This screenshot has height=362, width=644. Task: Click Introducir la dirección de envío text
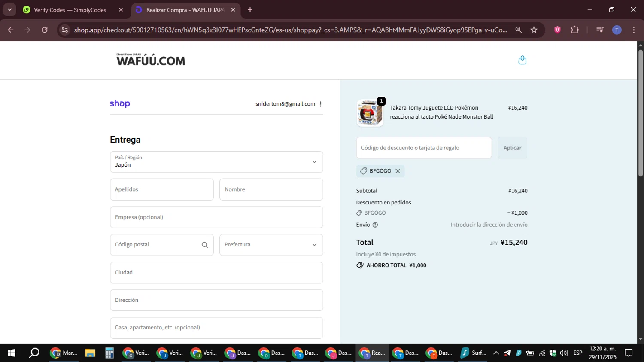[x=489, y=225]
